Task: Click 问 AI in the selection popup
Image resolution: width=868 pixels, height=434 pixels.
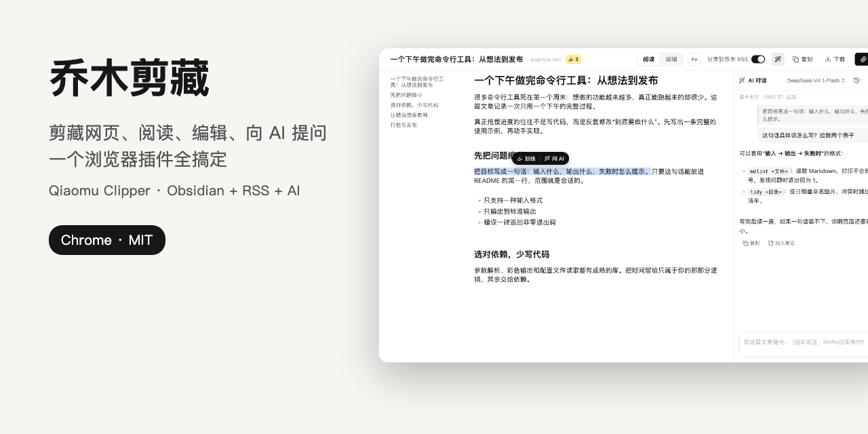Action: coord(555,159)
